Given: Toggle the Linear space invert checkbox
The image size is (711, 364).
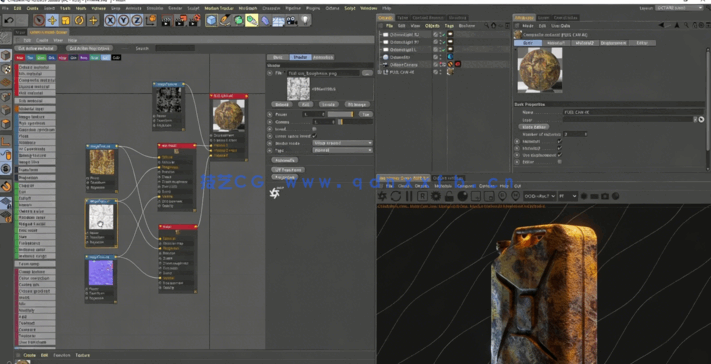Looking at the screenshot, I should [314, 136].
